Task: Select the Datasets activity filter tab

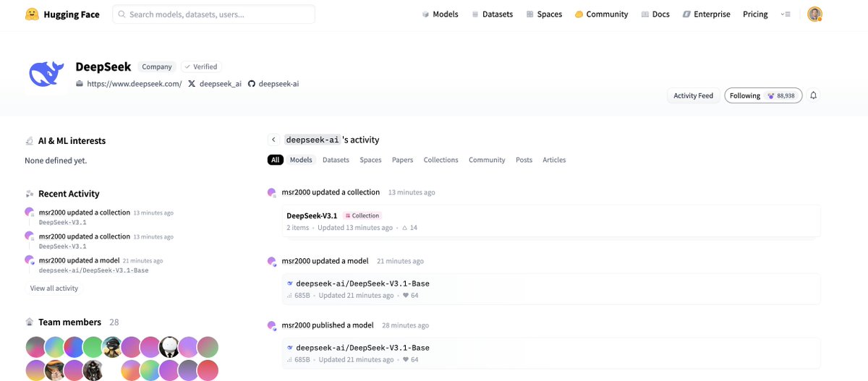Action: (x=336, y=160)
